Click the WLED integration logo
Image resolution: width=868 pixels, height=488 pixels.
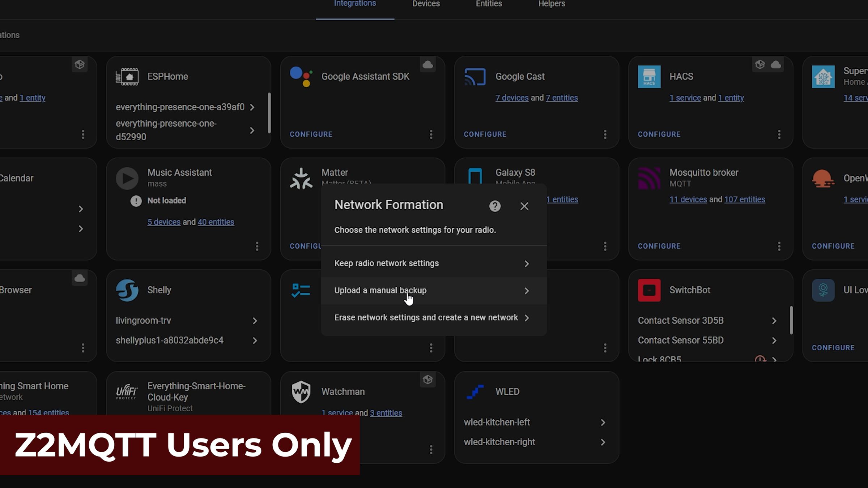click(475, 391)
